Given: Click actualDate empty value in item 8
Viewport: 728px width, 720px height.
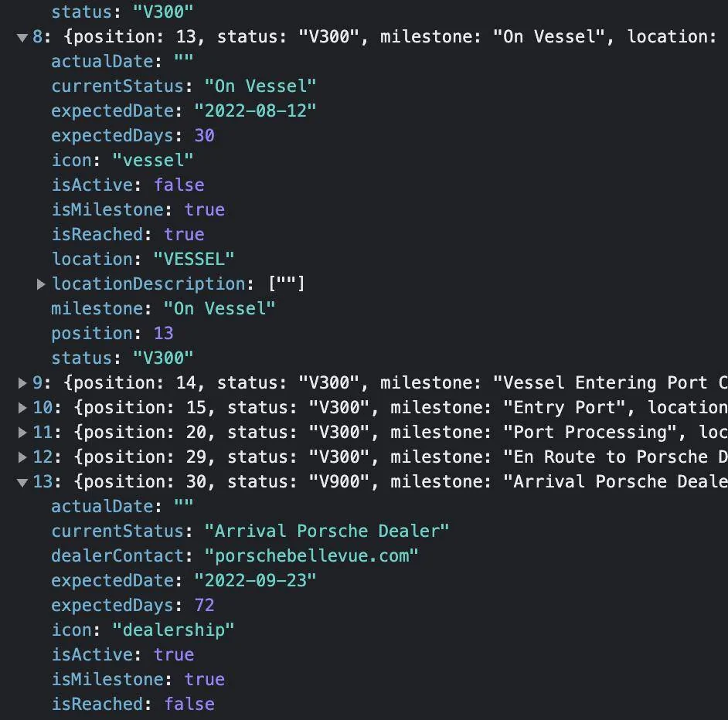Looking at the screenshot, I should pyautogui.click(x=183, y=60).
